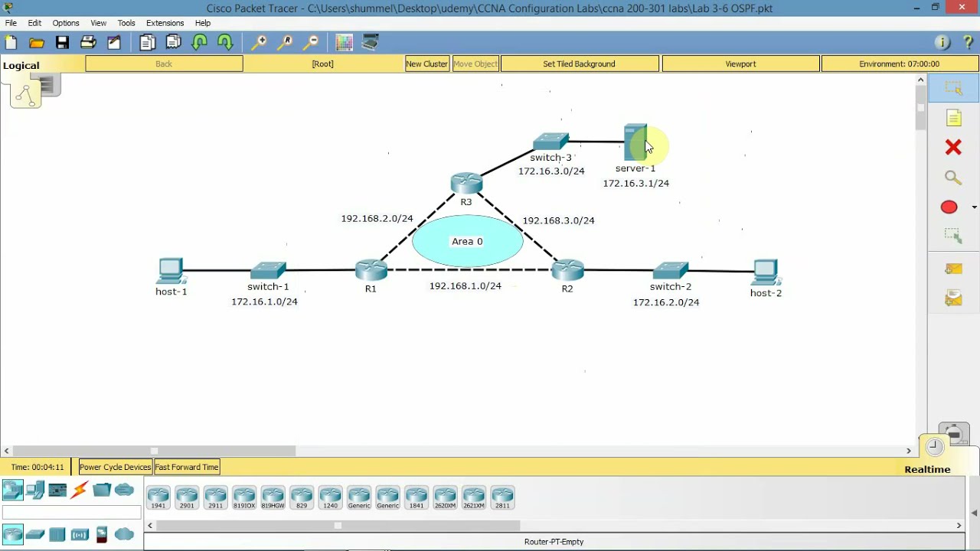980x551 pixels.
Task: Launch the Activity Wizard icon
Action: (114, 43)
